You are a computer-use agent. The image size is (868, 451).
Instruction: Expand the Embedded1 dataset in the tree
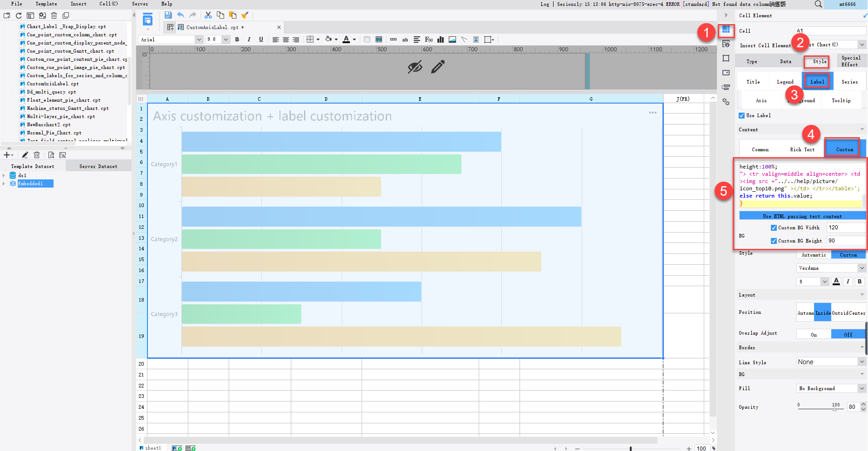(5, 183)
